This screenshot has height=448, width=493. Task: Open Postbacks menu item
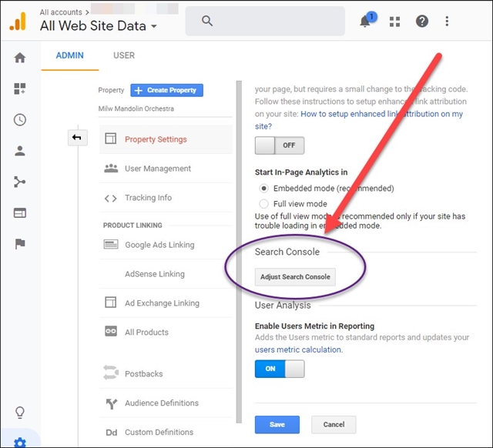166,374
